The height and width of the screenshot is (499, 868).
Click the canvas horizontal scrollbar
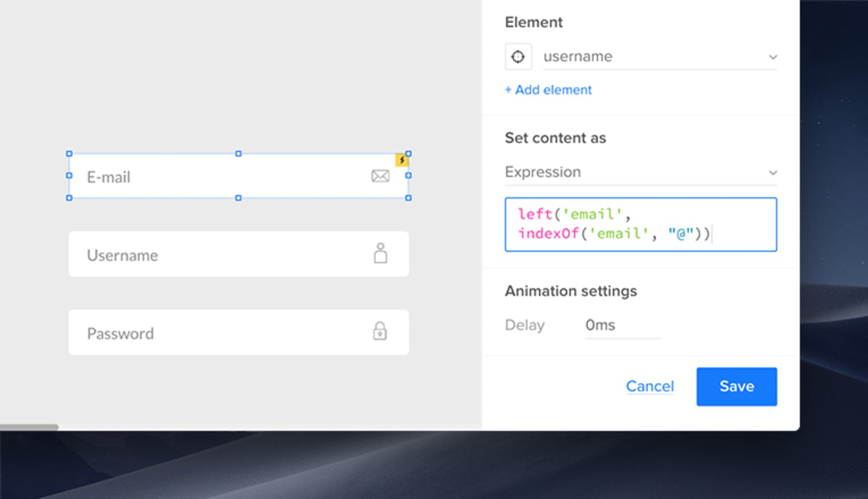pyautogui.click(x=29, y=427)
